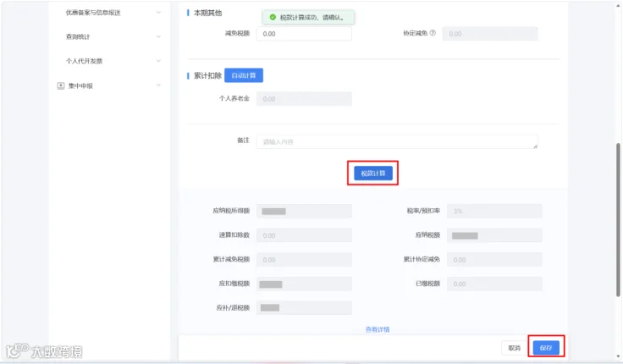Click 保存 button
Screen dimensions: 623x364
point(546,348)
